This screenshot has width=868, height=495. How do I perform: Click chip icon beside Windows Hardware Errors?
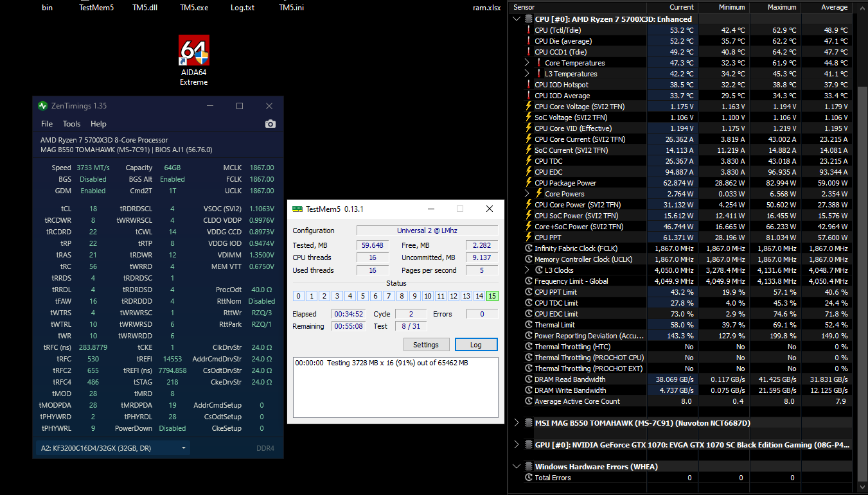(x=529, y=467)
